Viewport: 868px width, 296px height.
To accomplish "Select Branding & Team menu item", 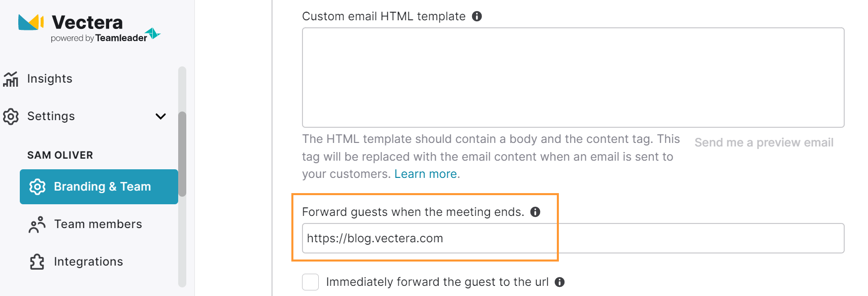I will [102, 187].
